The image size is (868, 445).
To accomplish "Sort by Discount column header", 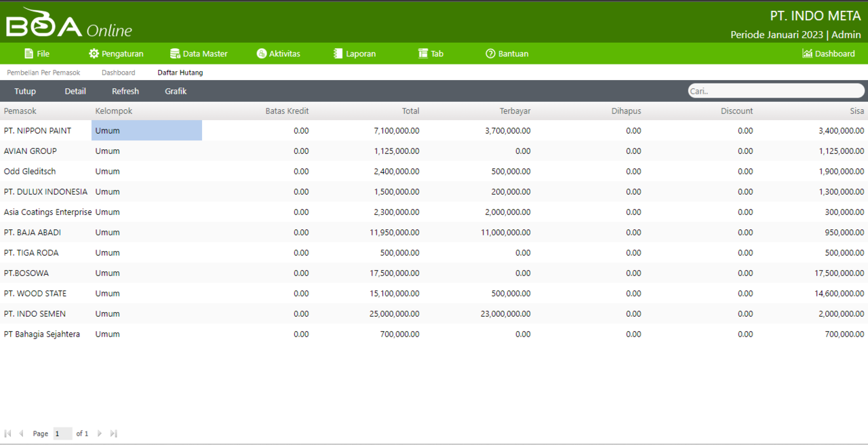I will (737, 111).
